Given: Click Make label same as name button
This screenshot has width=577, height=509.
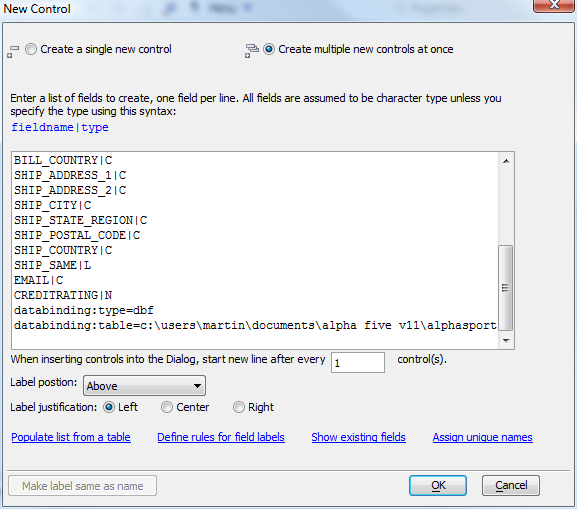Looking at the screenshot, I should (x=82, y=486).
